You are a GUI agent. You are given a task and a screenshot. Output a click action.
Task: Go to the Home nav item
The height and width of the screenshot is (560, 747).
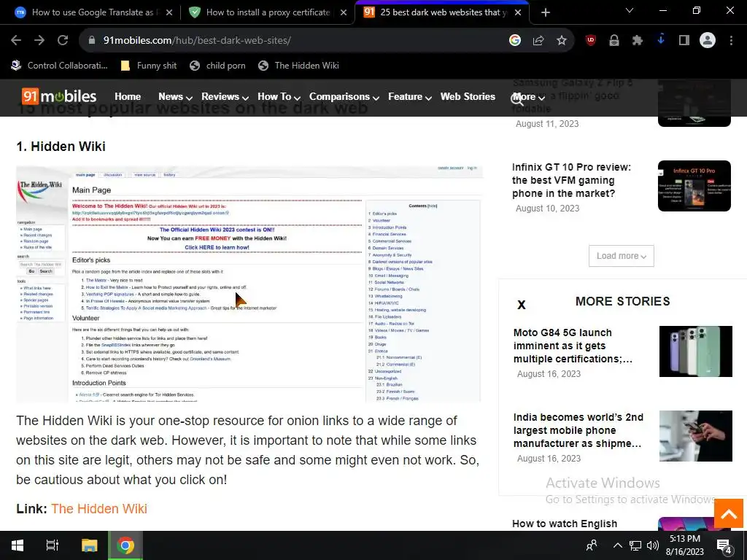point(128,97)
